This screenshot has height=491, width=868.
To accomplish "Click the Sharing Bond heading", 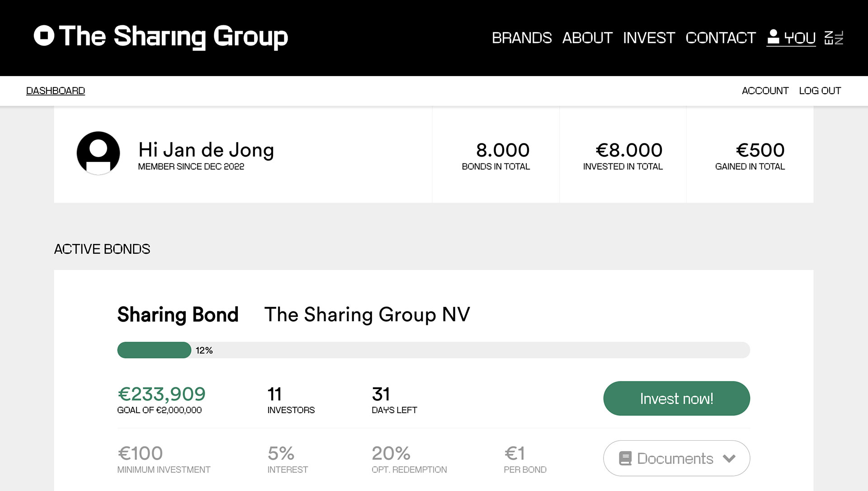I will 178,315.
